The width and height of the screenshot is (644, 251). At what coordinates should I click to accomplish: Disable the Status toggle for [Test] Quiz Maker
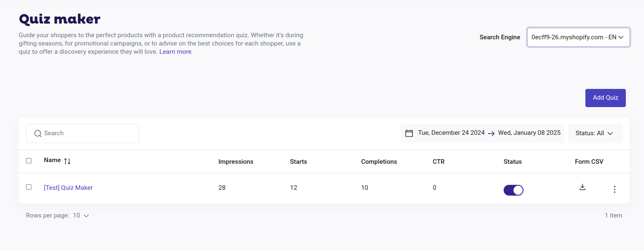tap(514, 190)
